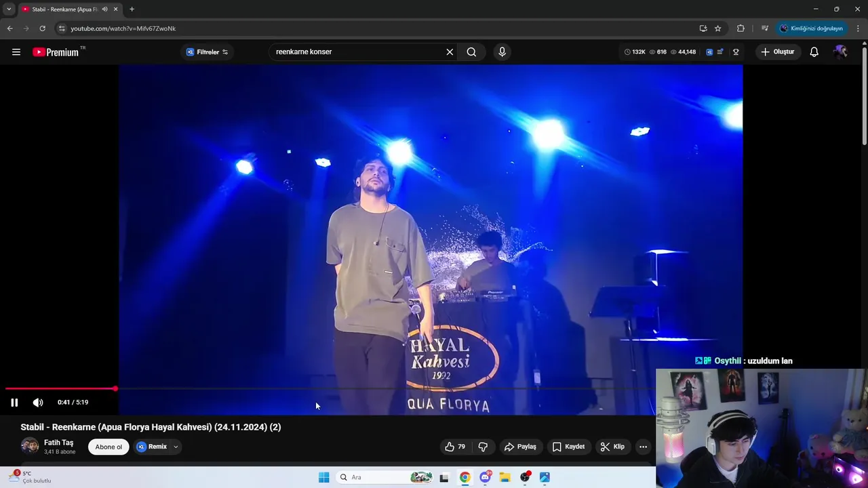
Task: Open the list icon in stats bar
Action: [720, 52]
